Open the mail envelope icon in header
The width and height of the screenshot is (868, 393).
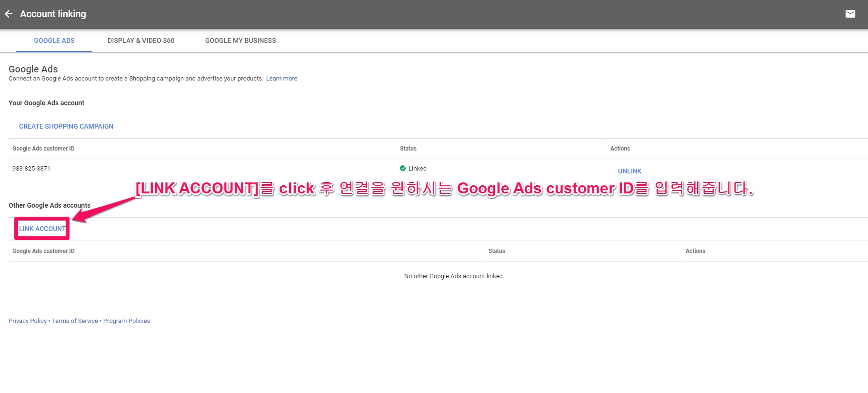850,14
